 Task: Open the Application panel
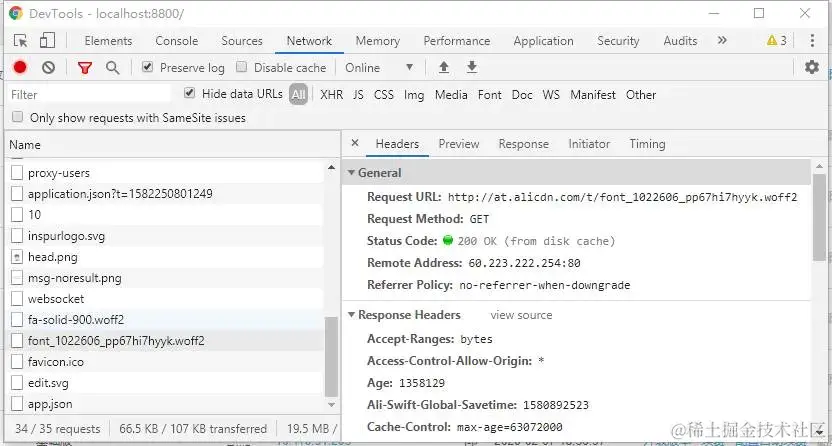tap(543, 41)
